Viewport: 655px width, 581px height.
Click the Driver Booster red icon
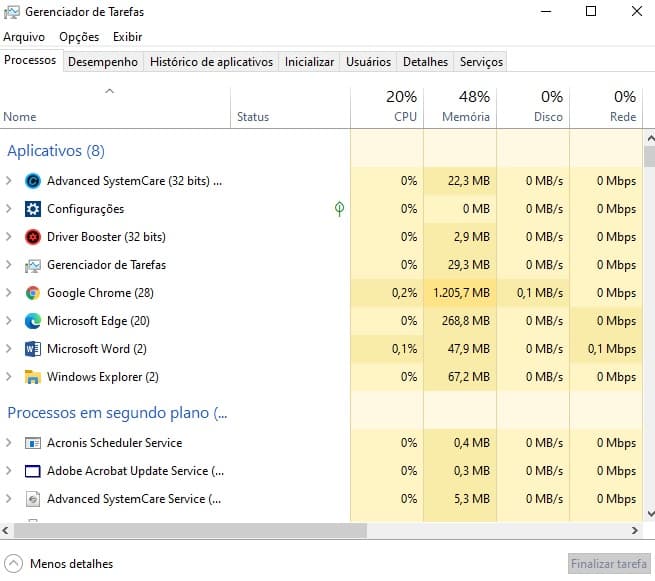click(33, 237)
